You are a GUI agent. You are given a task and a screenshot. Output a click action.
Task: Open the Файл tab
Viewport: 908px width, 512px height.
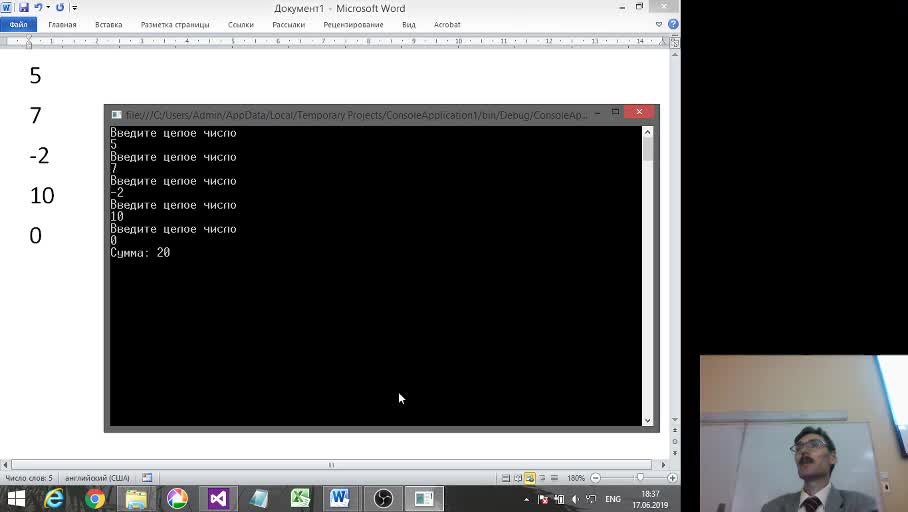(19, 24)
